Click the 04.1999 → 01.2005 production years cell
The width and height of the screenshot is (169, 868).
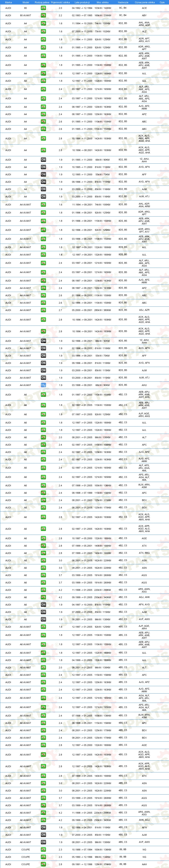tap(82, 660)
